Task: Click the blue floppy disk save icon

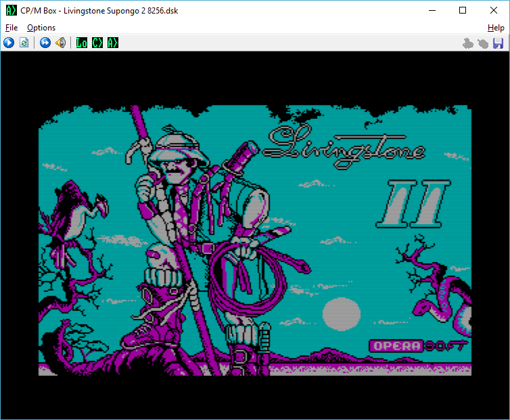Action: pyautogui.click(x=499, y=43)
